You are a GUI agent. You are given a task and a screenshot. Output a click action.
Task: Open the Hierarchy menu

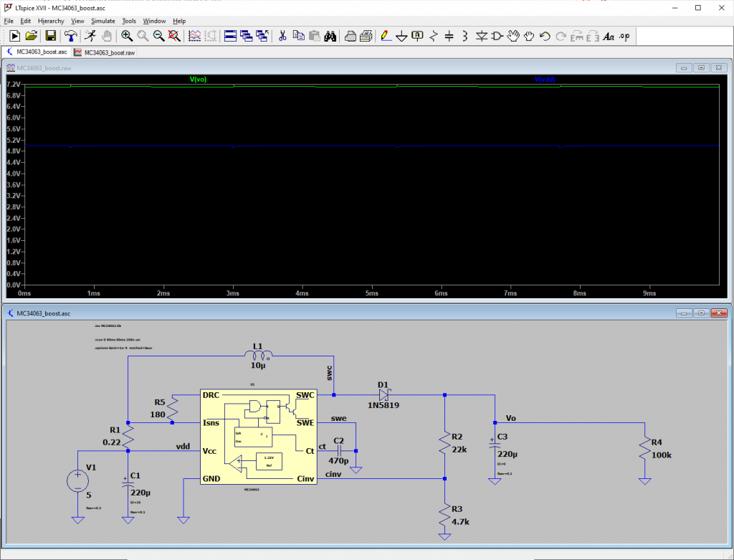coord(51,21)
